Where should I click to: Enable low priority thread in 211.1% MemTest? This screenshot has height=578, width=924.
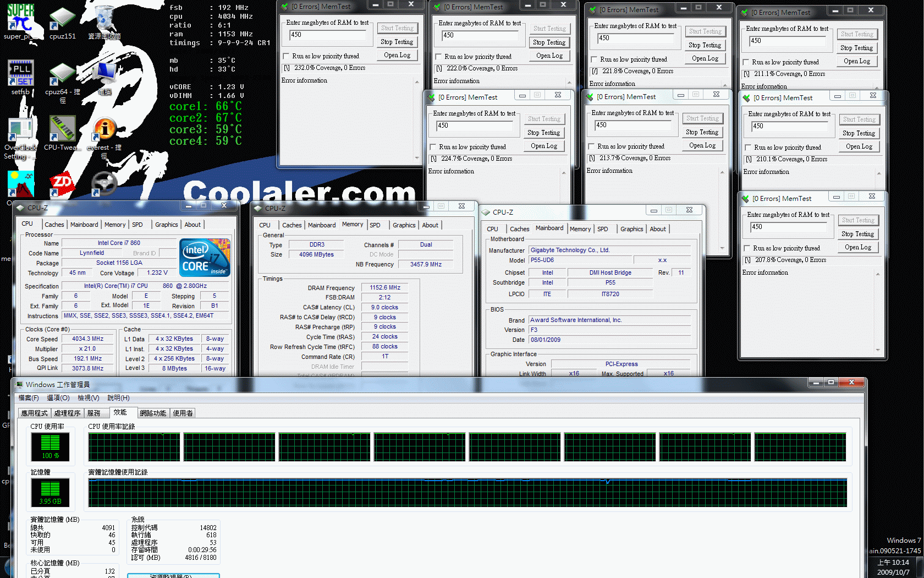coord(746,62)
